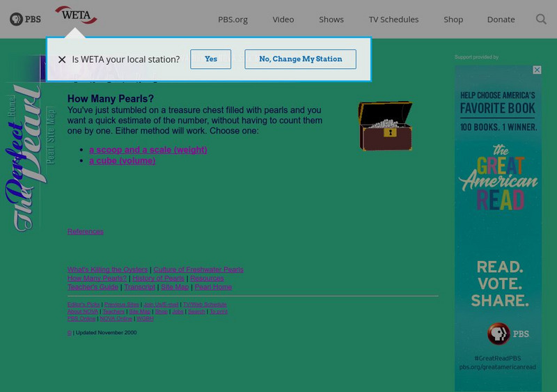Click the footer How Many Pearls? link
Image resolution: width=557 pixels, height=392 pixels.
pyautogui.click(x=97, y=278)
